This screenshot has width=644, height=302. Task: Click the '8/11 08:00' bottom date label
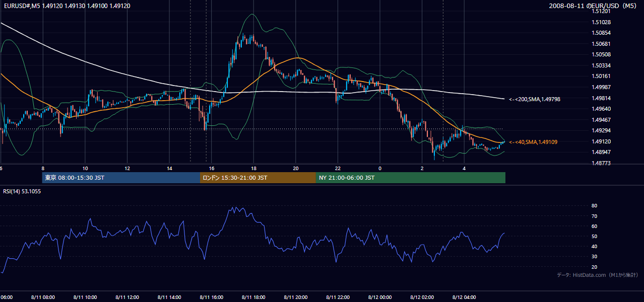[43, 297]
